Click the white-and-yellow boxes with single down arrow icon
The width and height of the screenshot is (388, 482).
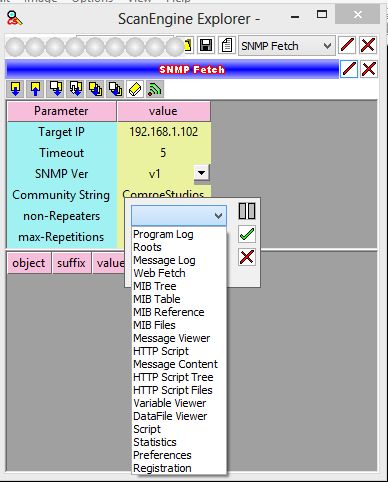pyautogui.click(x=55, y=89)
